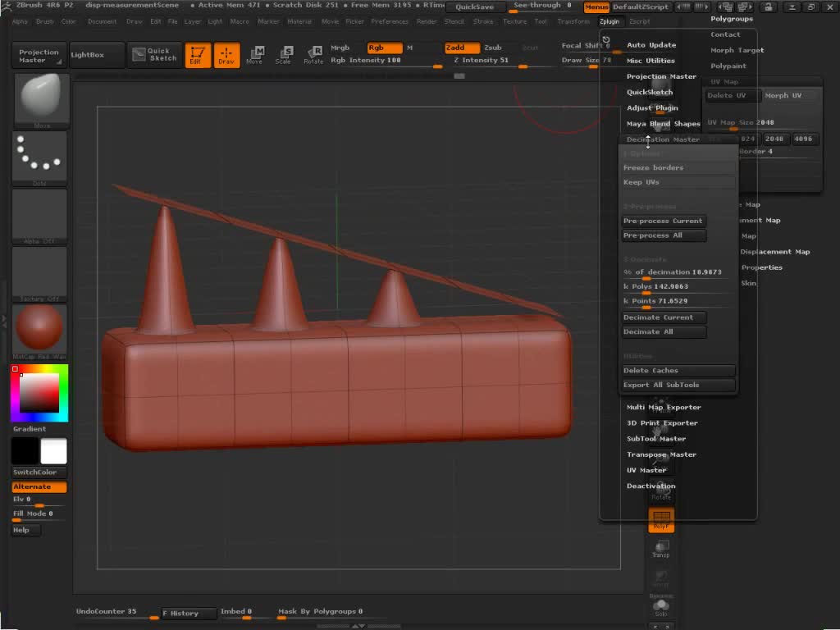Toggle PolyF wireframe display
The width and height of the screenshot is (840, 630).
(661, 519)
